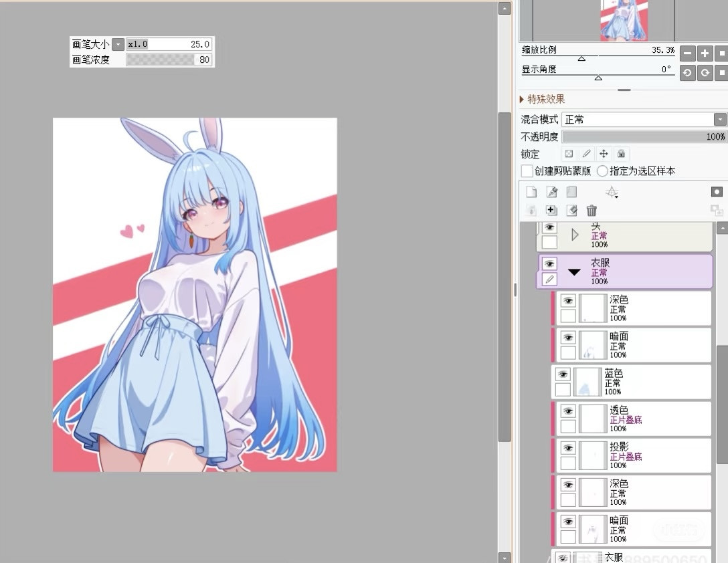This screenshot has height=563, width=728.
Task: Select the 指定为选区样本 radio button
Action: coord(602,171)
